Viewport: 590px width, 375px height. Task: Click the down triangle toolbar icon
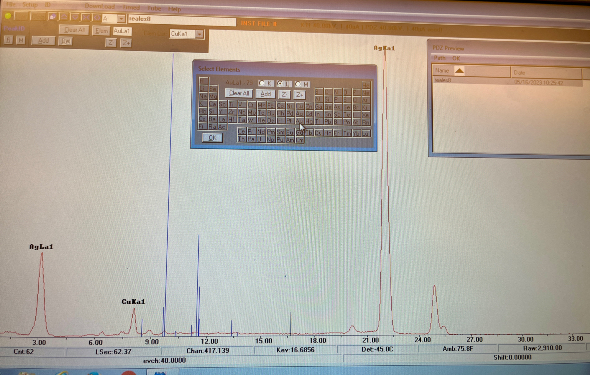click(75, 17)
